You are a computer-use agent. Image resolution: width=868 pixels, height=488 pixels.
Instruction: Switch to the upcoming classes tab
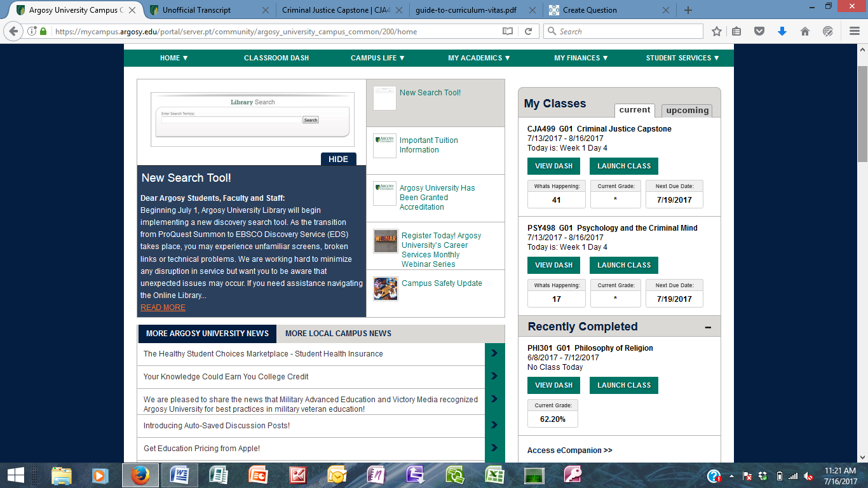point(687,111)
